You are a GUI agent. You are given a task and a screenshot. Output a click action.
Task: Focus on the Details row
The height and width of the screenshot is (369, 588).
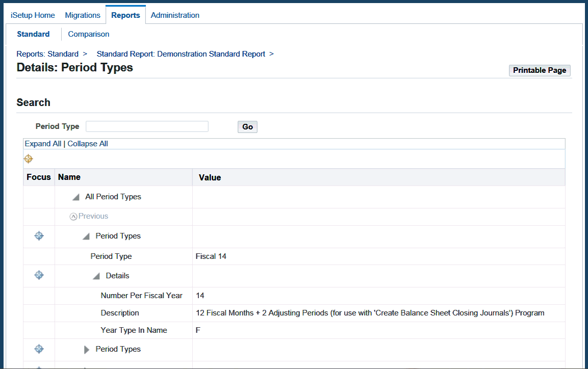(39, 275)
